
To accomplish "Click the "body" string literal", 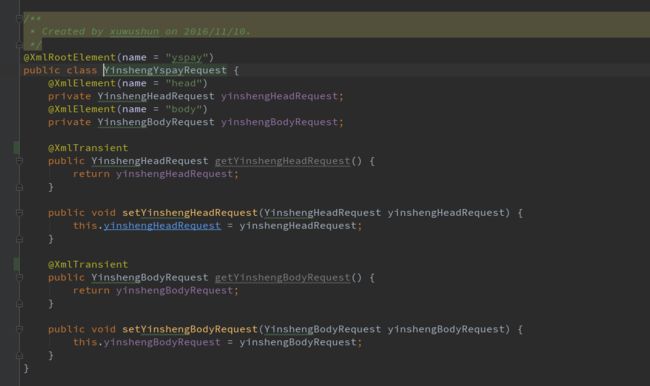I will pyautogui.click(x=184, y=109).
